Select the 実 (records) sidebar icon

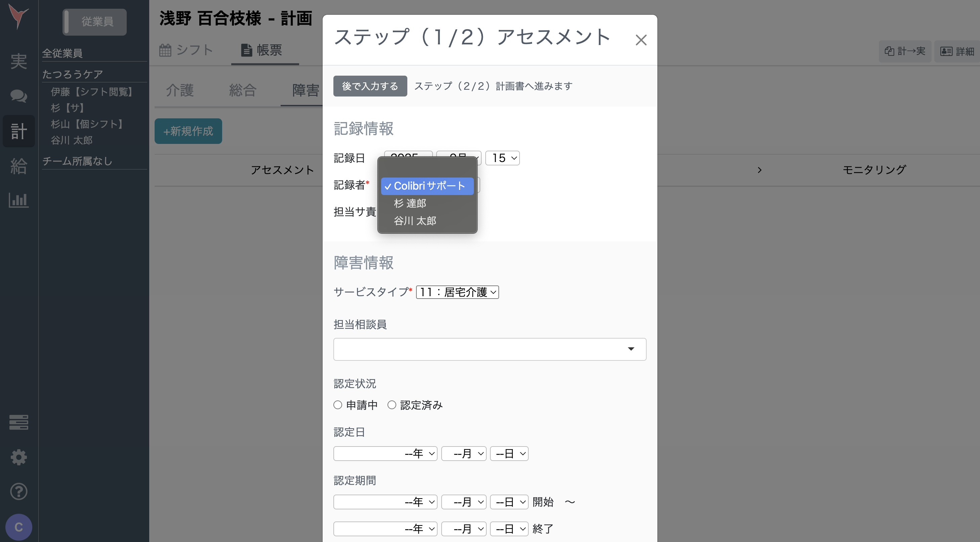click(x=18, y=61)
